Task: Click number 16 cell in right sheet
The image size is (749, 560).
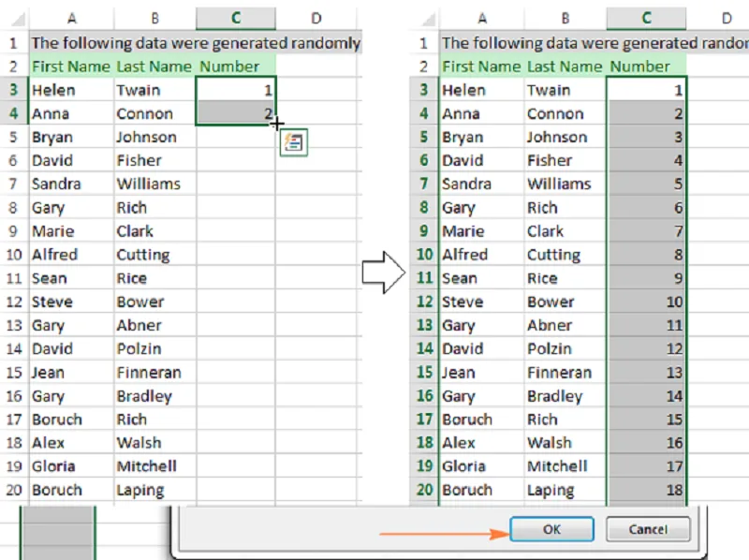Action: pyautogui.click(x=646, y=442)
